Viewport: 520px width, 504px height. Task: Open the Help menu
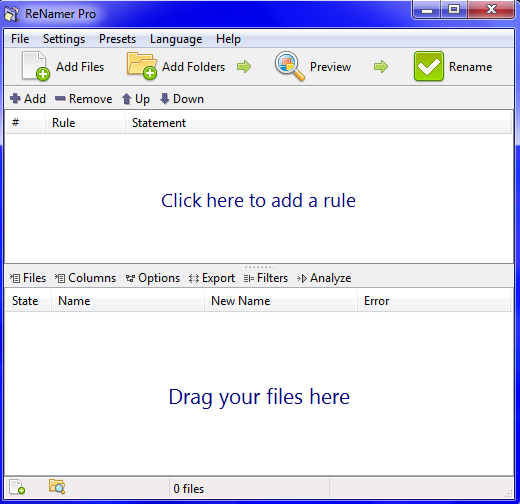tap(228, 39)
